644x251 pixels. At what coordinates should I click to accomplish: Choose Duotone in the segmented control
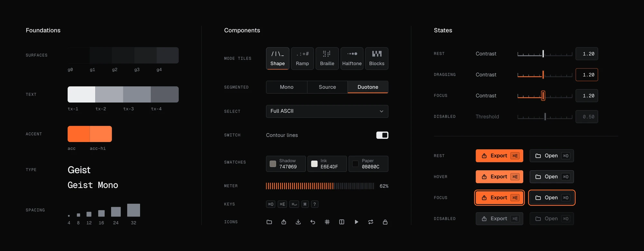[368, 87]
